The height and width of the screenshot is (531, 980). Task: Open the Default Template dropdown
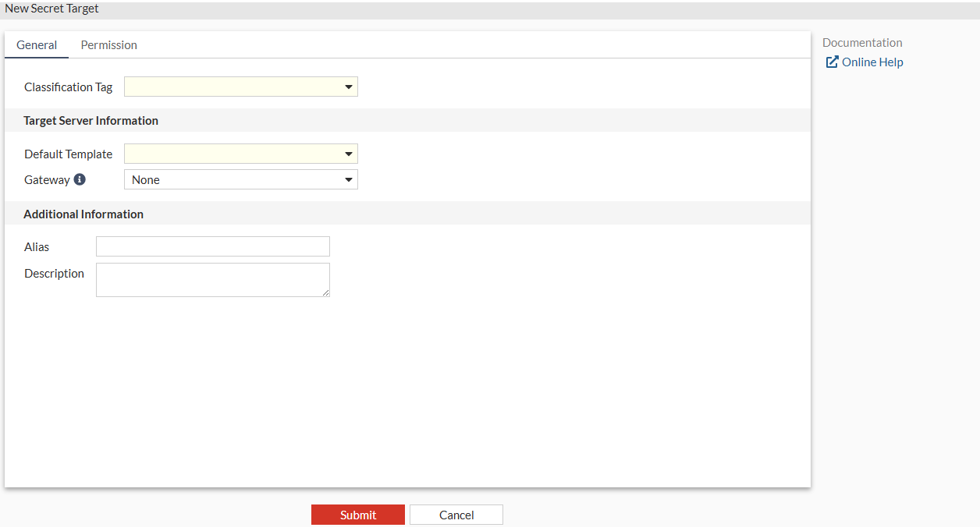(241, 154)
